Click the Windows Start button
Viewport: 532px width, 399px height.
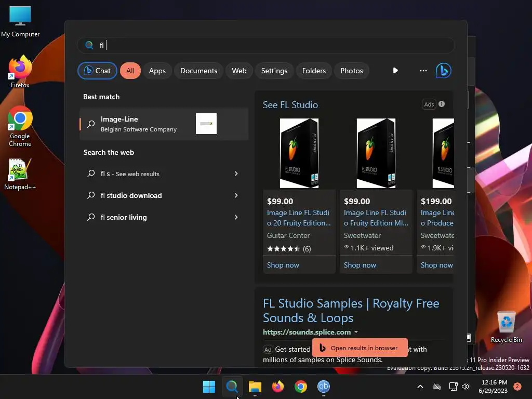(x=209, y=387)
